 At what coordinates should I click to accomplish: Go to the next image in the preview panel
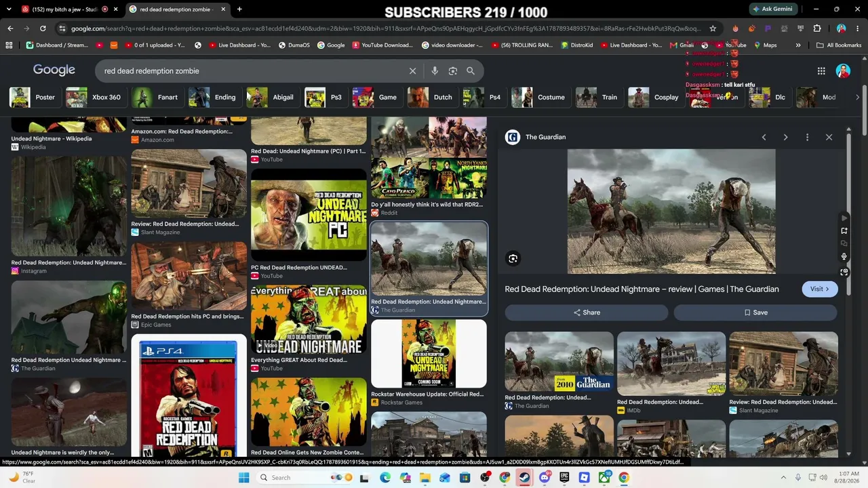click(x=785, y=137)
